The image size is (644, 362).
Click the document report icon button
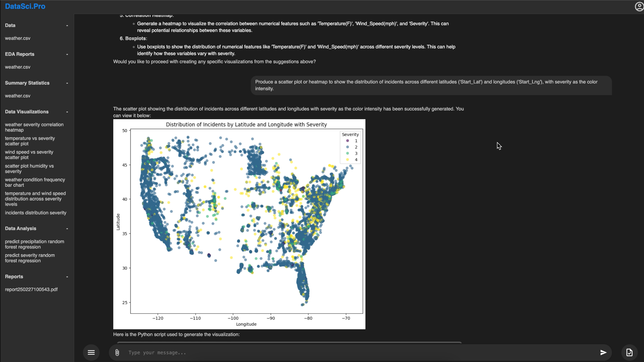[629, 353]
